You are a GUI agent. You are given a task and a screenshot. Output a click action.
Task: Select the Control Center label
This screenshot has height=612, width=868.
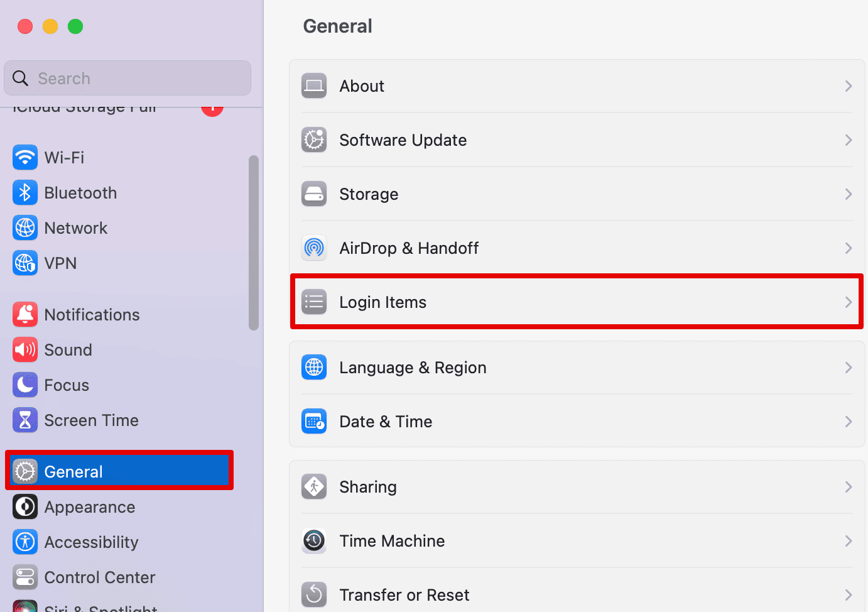(100, 577)
